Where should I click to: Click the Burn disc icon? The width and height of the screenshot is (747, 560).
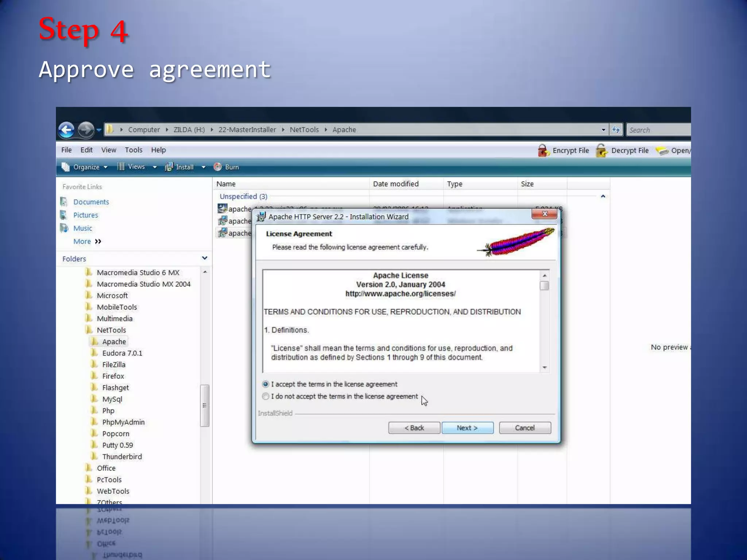(x=218, y=167)
